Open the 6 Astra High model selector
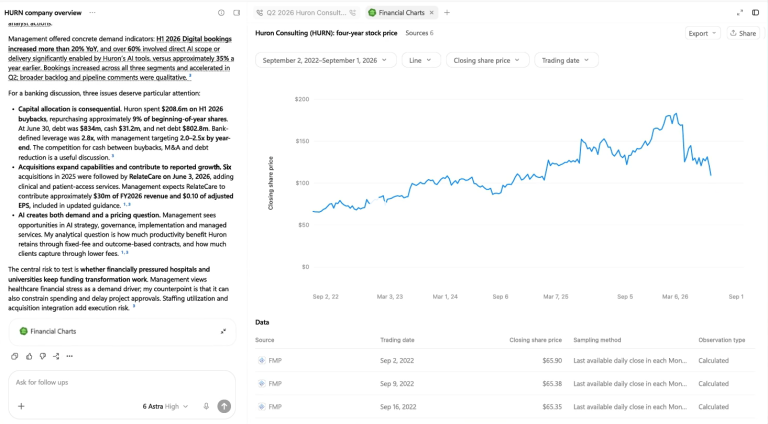Screen dimensions: 768x424 pos(165,406)
